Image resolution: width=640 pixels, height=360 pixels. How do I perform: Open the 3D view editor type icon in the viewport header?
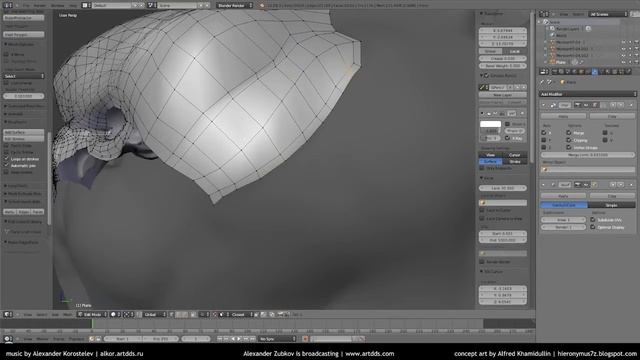coord(8,314)
